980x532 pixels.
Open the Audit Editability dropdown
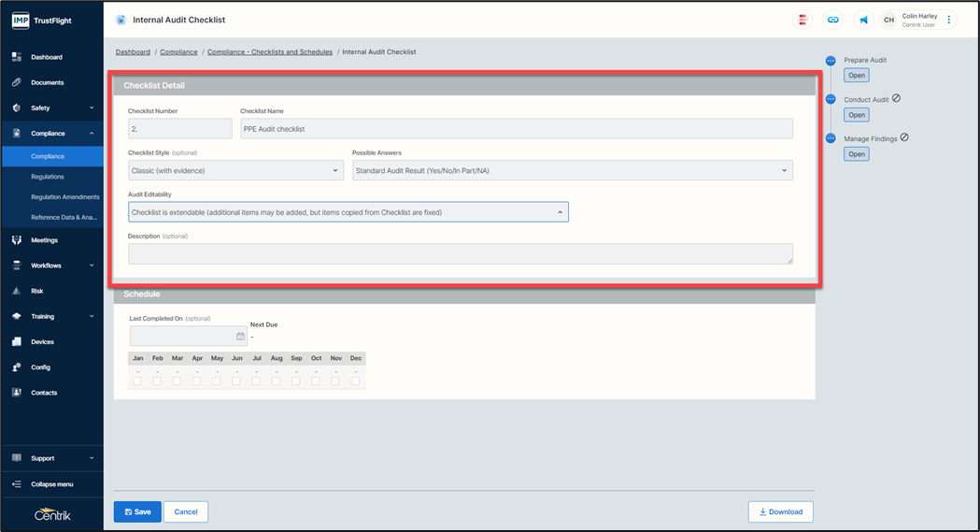[x=348, y=212]
